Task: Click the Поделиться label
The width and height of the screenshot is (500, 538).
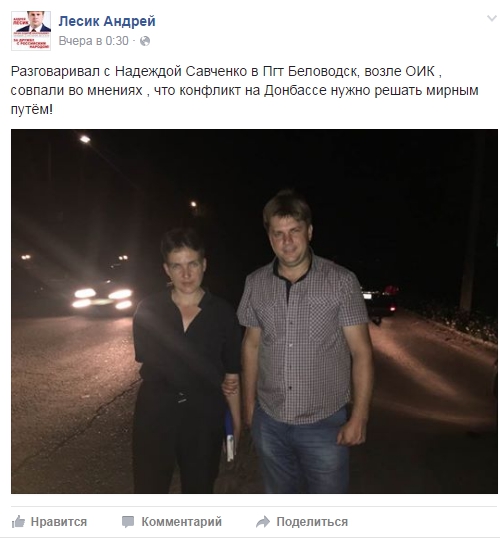Action: (312, 522)
